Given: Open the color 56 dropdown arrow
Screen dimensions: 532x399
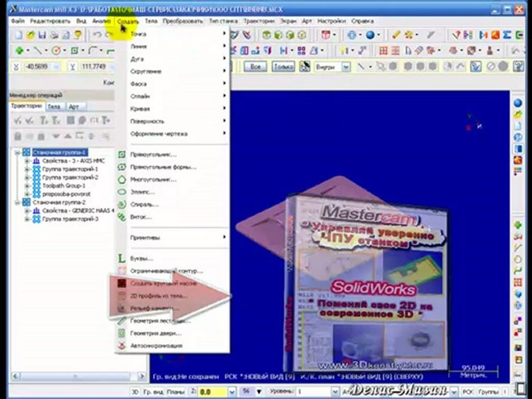Looking at the screenshot, I should (259, 392).
